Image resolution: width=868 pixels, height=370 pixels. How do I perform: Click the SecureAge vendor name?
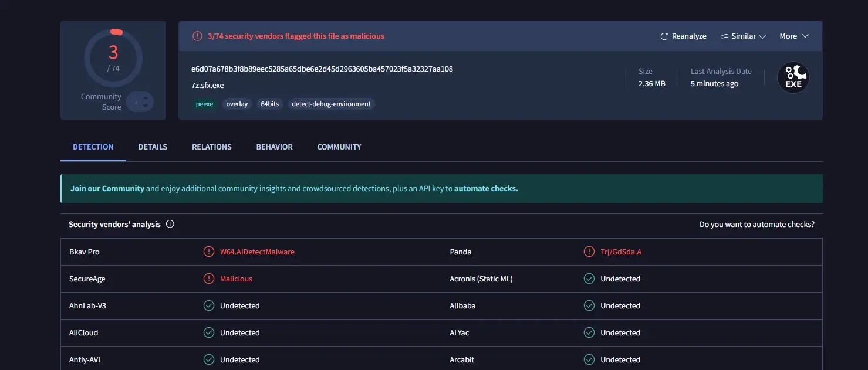(87, 279)
